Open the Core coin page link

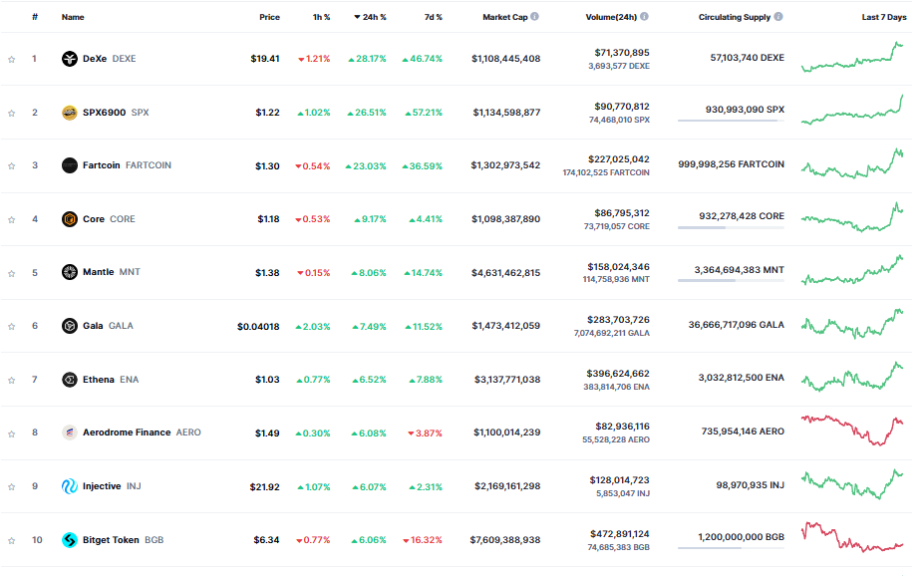click(109, 219)
